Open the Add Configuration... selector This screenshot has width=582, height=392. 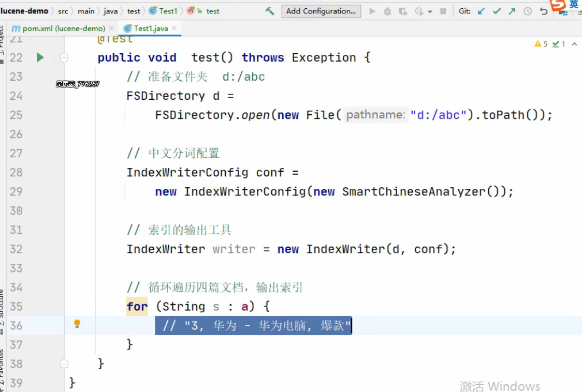pos(321,11)
